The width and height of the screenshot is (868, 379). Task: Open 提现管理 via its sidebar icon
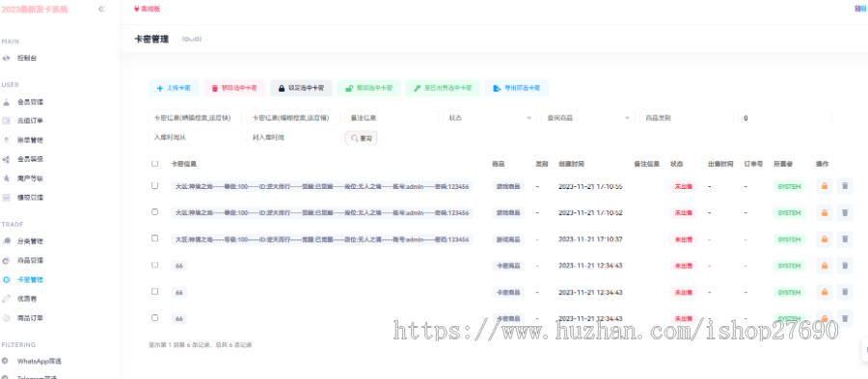(x=6, y=198)
